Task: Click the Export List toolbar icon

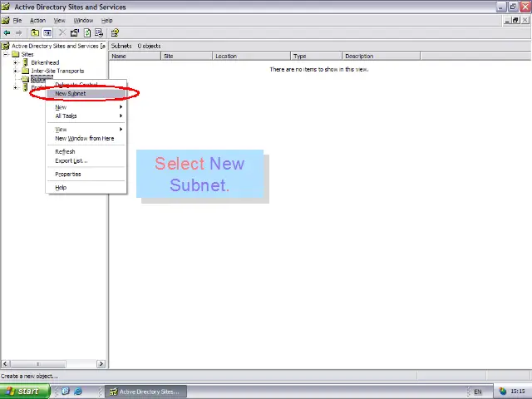Action: click(99, 33)
